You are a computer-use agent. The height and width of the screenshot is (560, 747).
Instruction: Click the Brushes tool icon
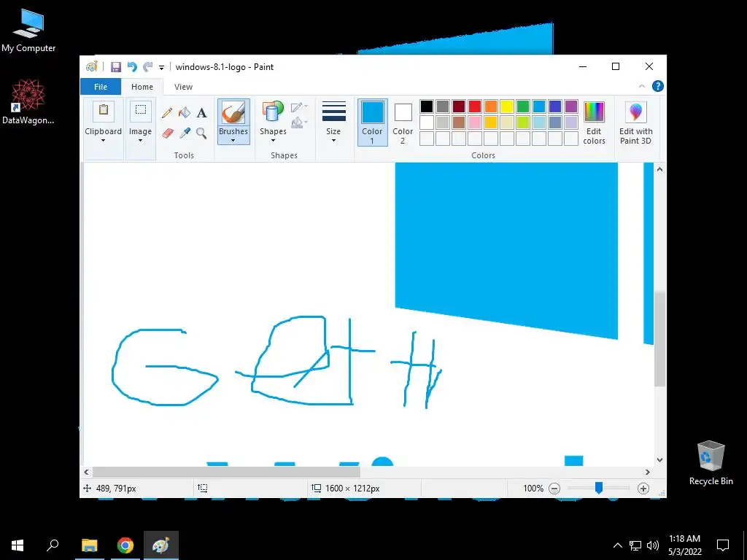pyautogui.click(x=233, y=113)
